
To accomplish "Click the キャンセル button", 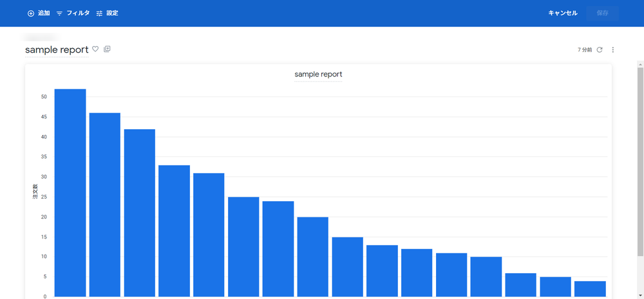I will click(x=563, y=13).
